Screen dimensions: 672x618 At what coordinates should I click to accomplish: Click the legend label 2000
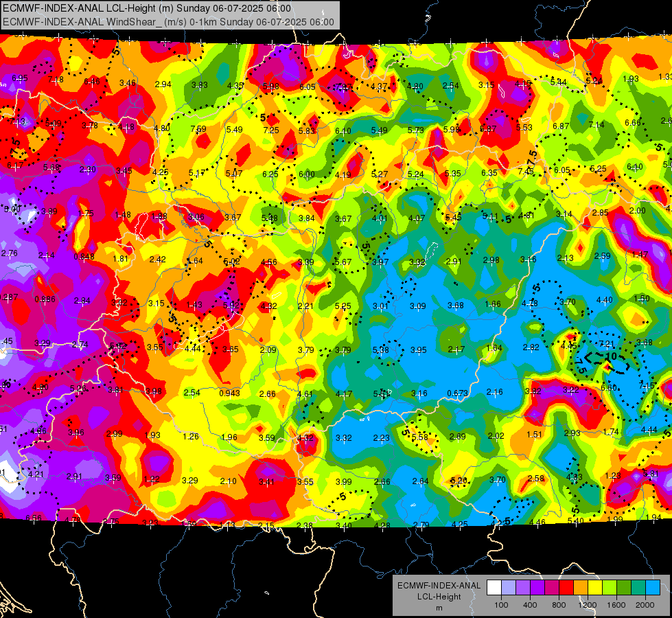click(x=645, y=605)
